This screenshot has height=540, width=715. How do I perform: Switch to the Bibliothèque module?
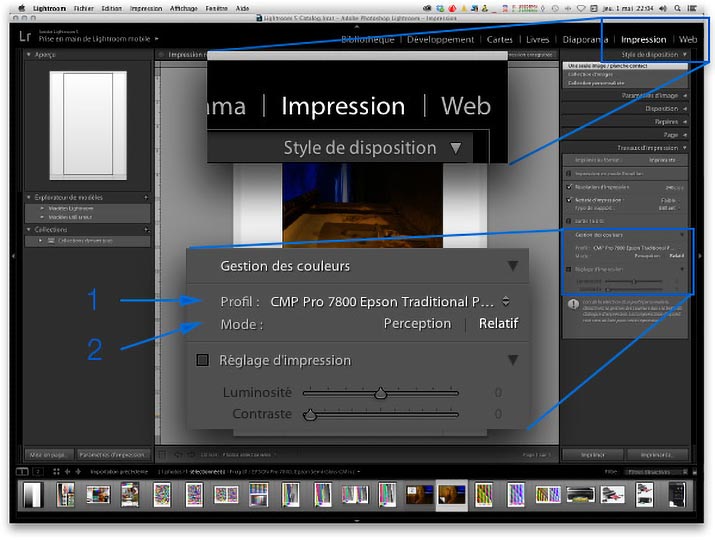coord(368,40)
